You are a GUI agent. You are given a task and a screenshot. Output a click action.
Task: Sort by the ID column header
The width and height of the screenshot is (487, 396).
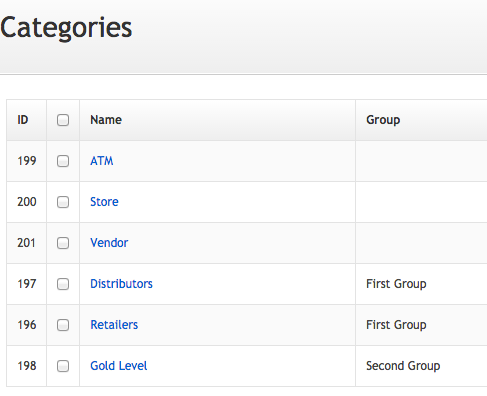(23, 120)
